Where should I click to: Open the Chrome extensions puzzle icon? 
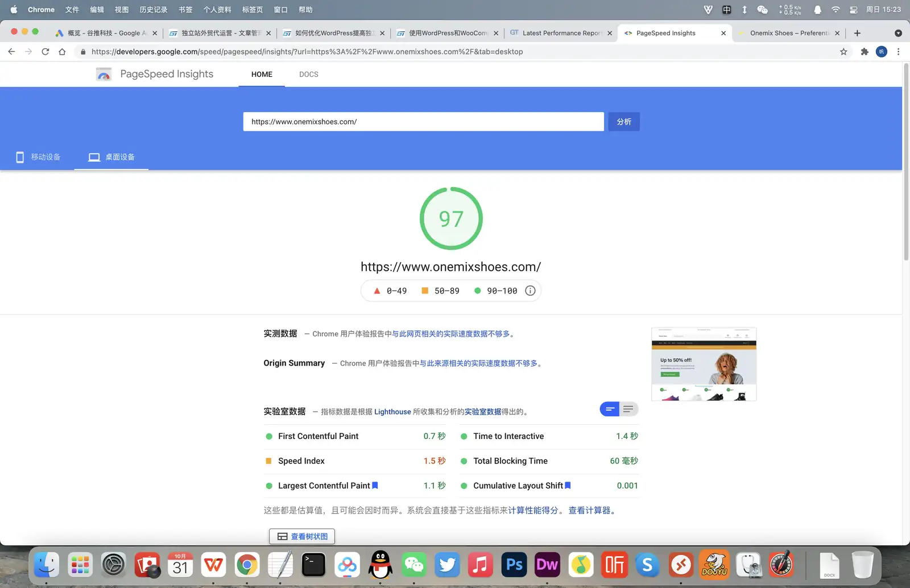(864, 52)
